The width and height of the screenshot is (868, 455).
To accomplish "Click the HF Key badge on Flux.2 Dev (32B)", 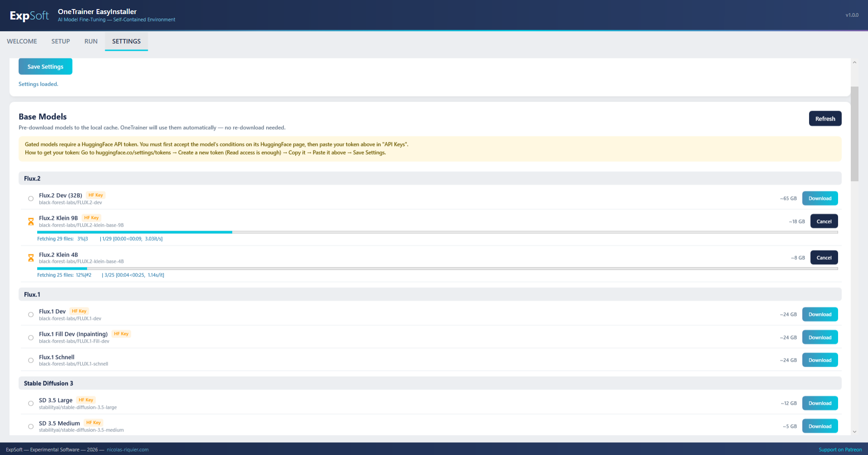I will point(96,195).
